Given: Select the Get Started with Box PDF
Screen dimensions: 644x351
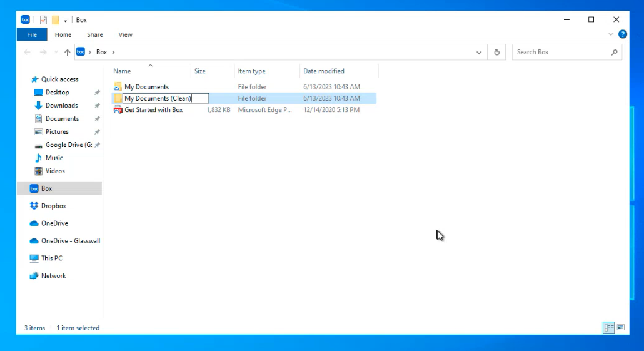Looking at the screenshot, I should (153, 109).
